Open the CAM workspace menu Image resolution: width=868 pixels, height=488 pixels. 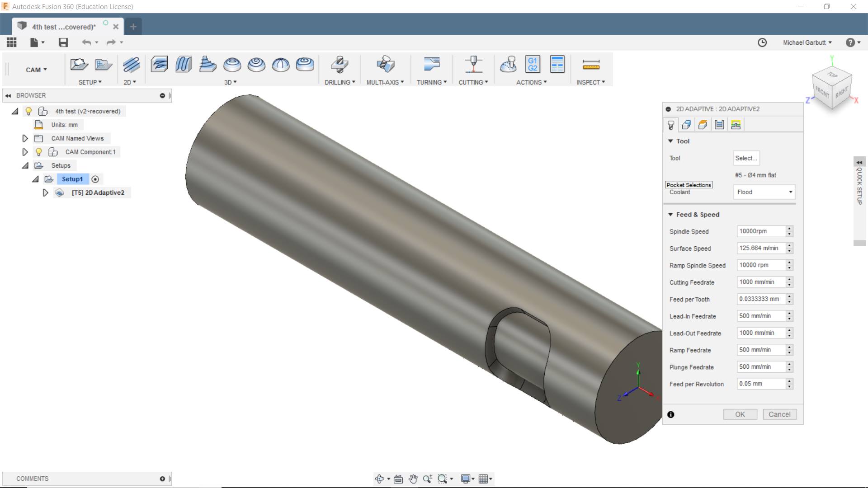tap(36, 70)
